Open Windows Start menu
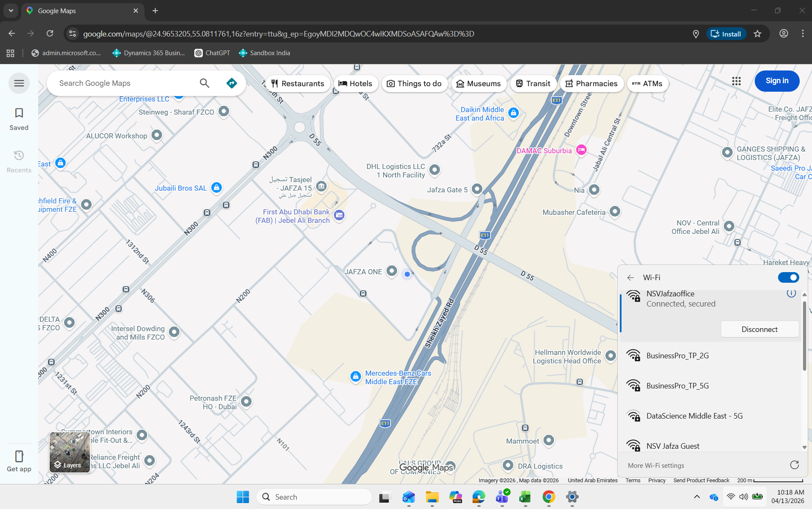 (243, 497)
